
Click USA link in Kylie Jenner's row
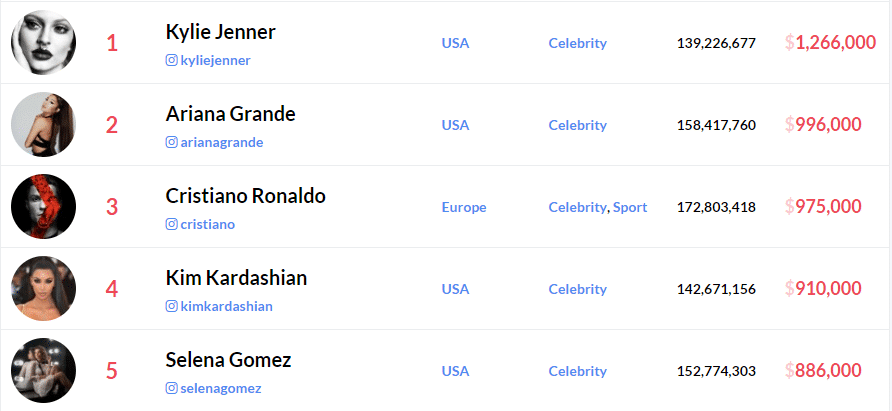pyautogui.click(x=455, y=43)
